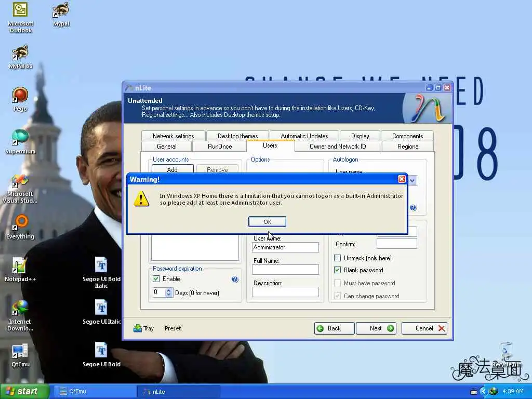This screenshot has width=532, height=399.
Task: Open the Preset menu in nLite
Action: pos(172,328)
